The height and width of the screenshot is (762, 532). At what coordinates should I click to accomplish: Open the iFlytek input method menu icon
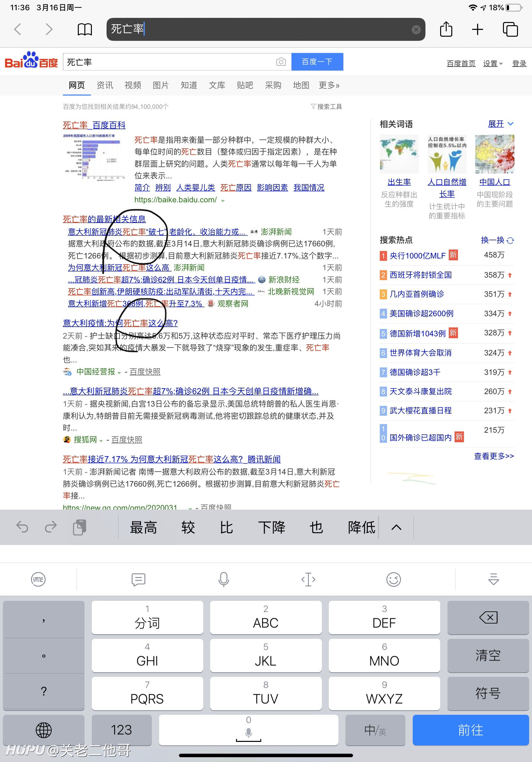[38, 579]
